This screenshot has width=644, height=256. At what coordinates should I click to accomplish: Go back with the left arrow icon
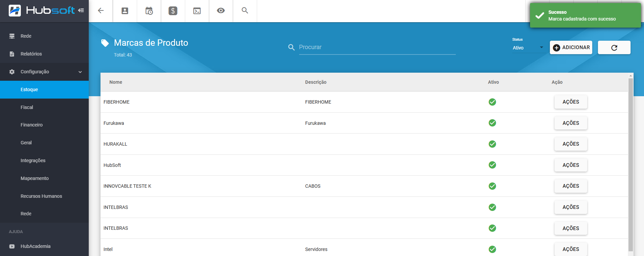100,11
